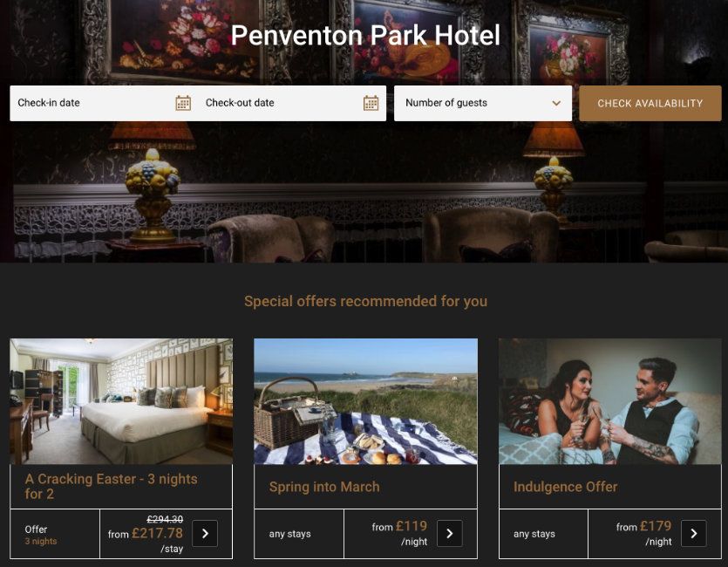Click the £179 per night price
The image size is (728, 567).
[655, 526]
